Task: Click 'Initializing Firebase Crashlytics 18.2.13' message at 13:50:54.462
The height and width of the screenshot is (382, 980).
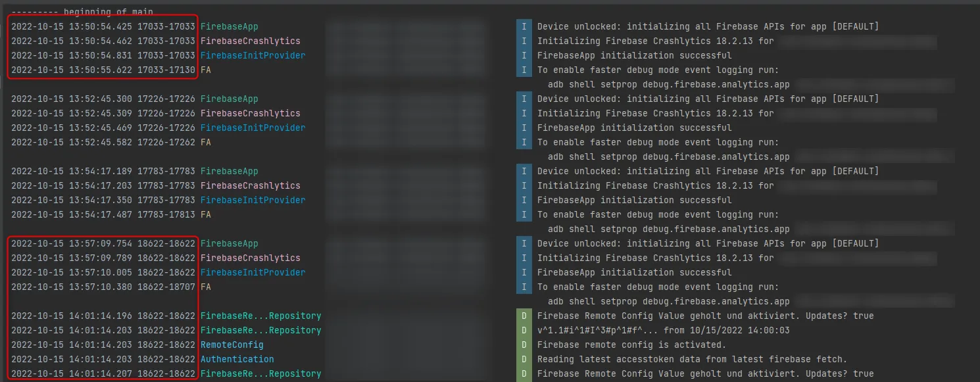Action: [x=656, y=41]
